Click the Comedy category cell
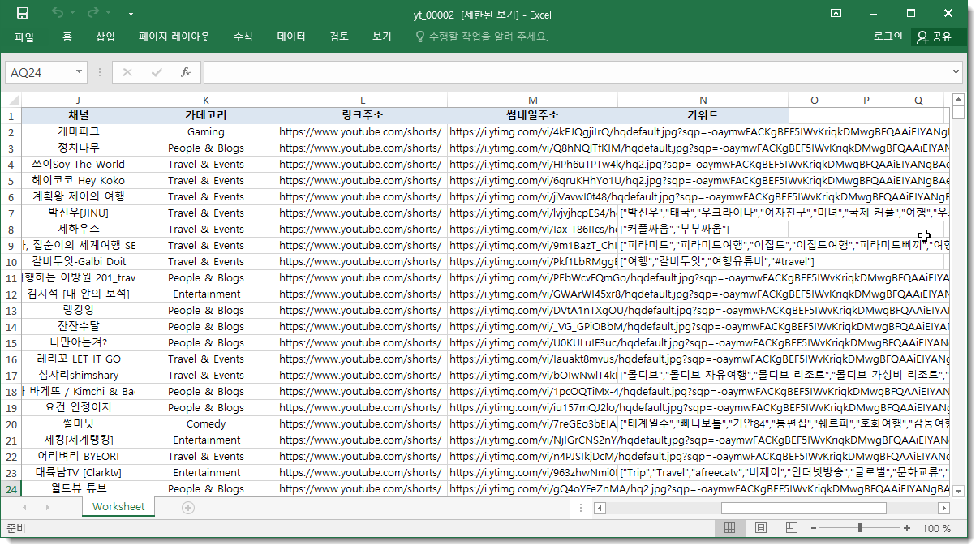Image resolution: width=980 pixels, height=550 pixels. (206, 423)
